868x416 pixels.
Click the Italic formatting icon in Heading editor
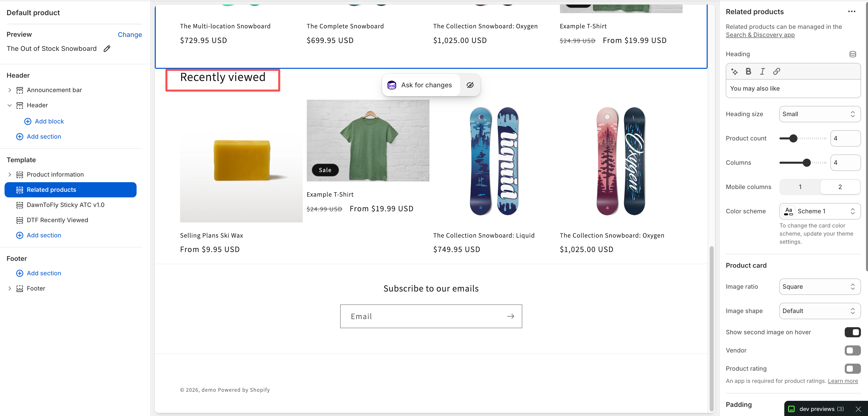[762, 71]
